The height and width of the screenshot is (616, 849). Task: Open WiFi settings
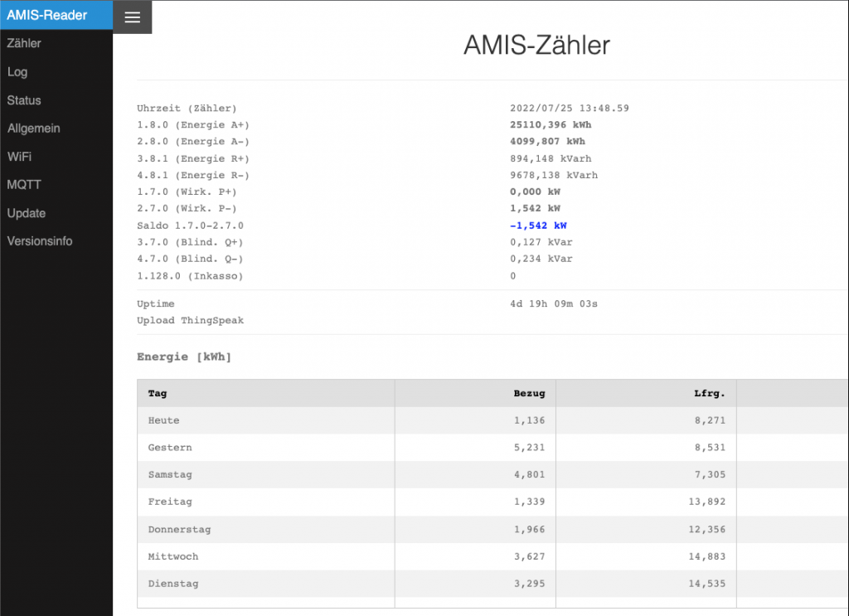pos(20,157)
